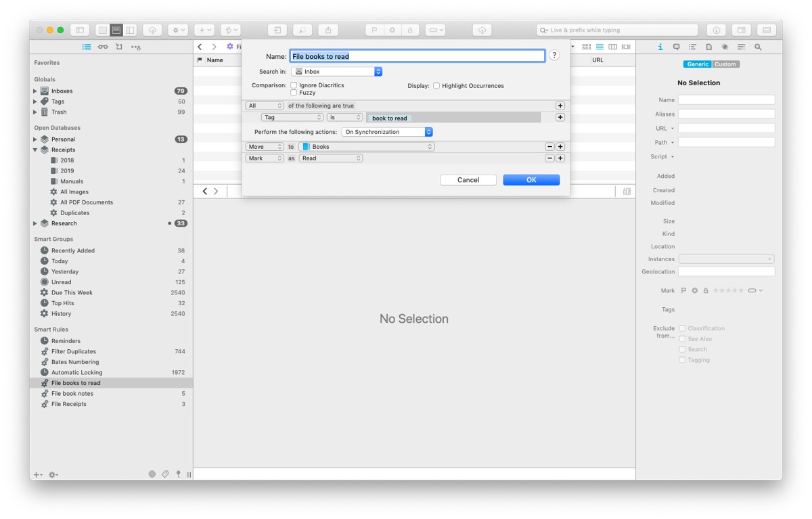Viewport: 812px width, 519px height.
Task: Open the Mark action dropdown
Action: [265, 158]
